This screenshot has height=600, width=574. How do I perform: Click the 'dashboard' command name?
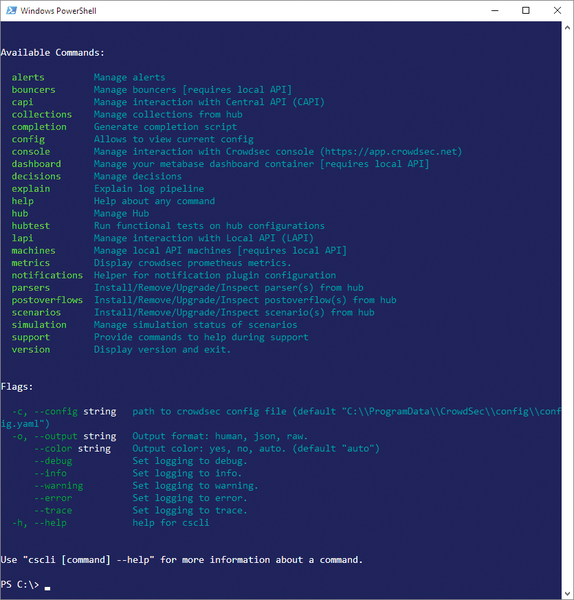click(x=36, y=164)
